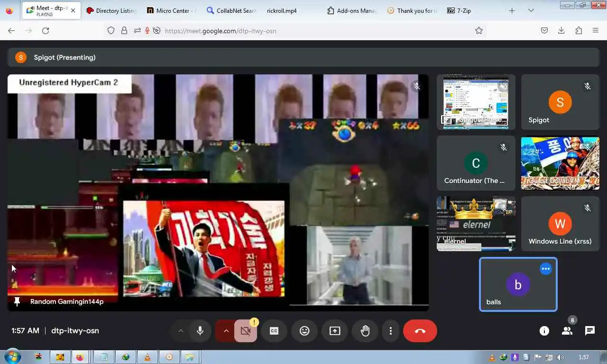Click the Spigot (Presenting) banner label

click(64, 57)
